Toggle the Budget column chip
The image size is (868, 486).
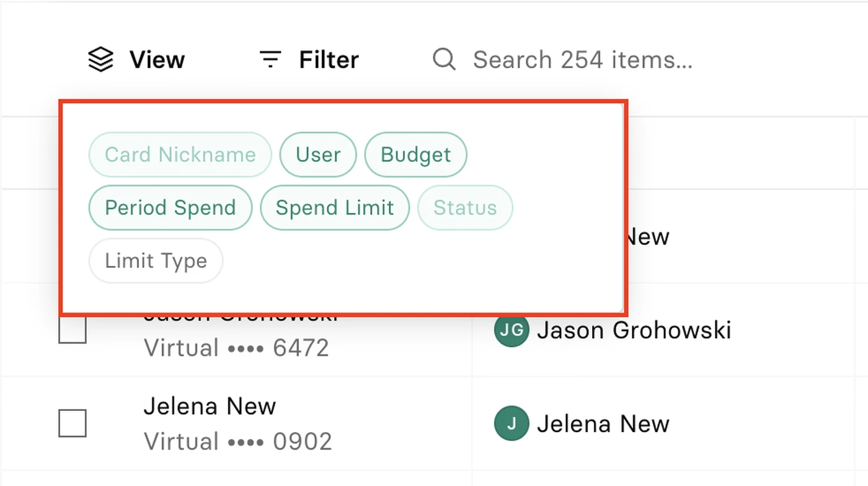(x=415, y=154)
